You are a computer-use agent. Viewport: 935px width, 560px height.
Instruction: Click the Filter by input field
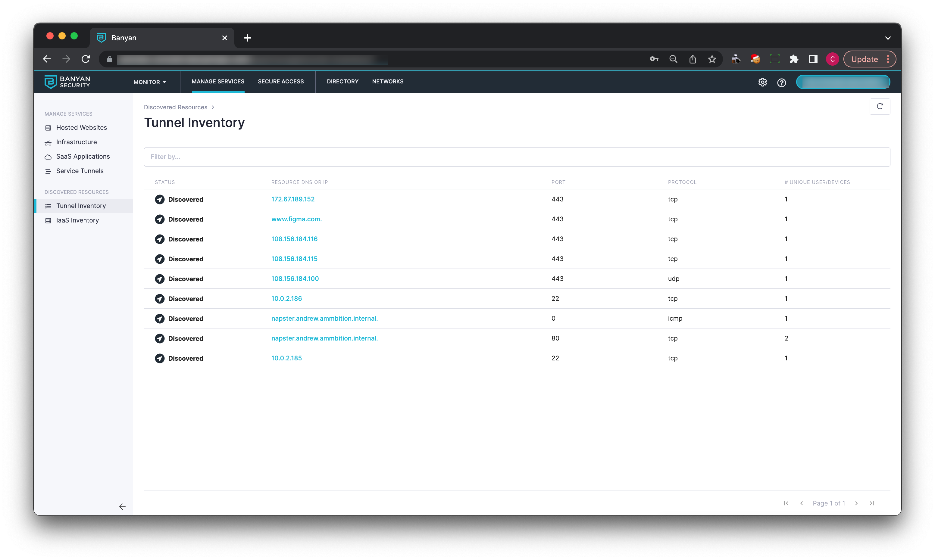516,157
